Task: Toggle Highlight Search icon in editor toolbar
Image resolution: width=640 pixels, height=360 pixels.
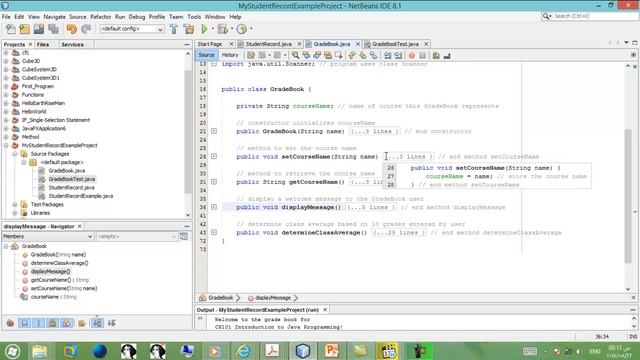Action: [x=328, y=55]
